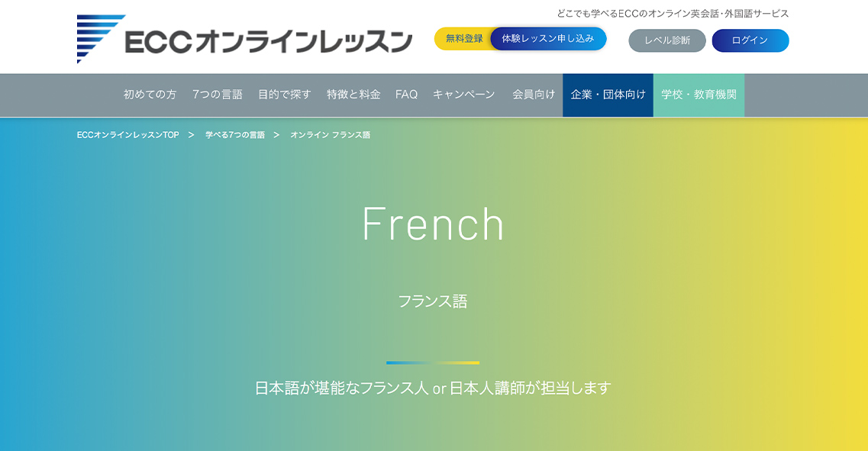This screenshot has height=451, width=868.
Task: Go to 特徴と料金 navigation item
Action: [353, 95]
